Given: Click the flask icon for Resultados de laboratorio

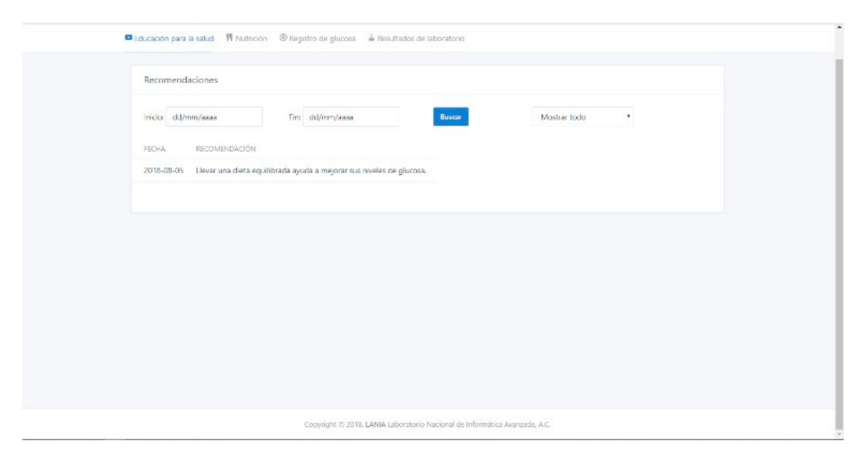Looking at the screenshot, I should 371,38.
